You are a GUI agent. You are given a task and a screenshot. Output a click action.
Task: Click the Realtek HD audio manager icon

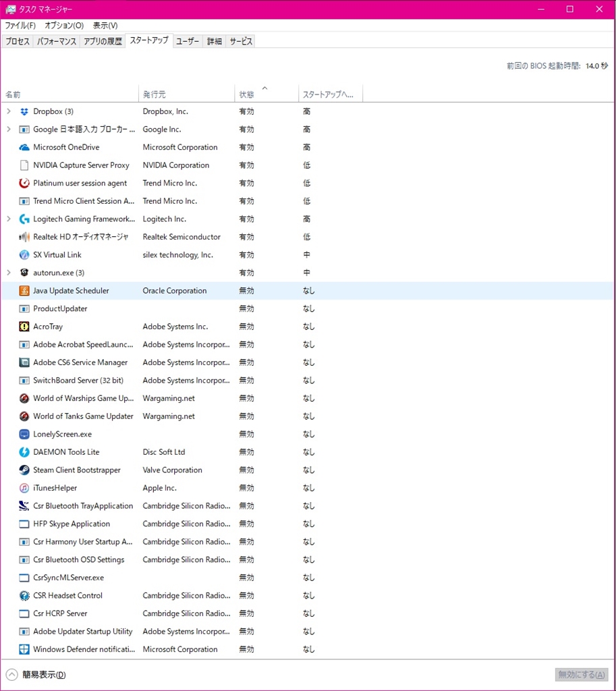coord(24,237)
